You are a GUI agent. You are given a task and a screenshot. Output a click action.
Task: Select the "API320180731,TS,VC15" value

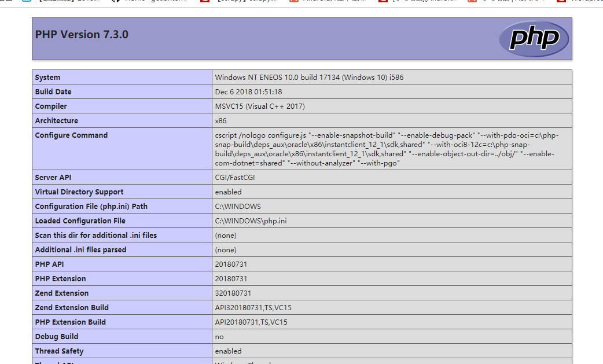pyautogui.click(x=253, y=308)
